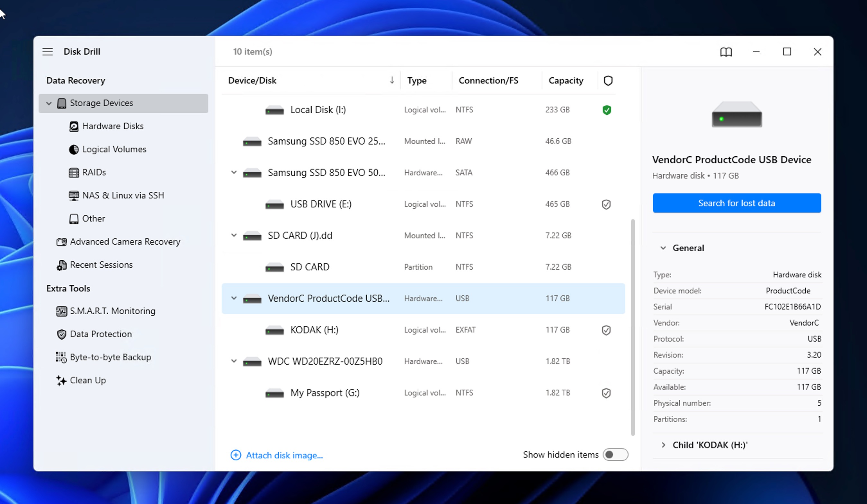867x504 pixels.
Task: Click the Attach disk image link
Action: pos(284,455)
